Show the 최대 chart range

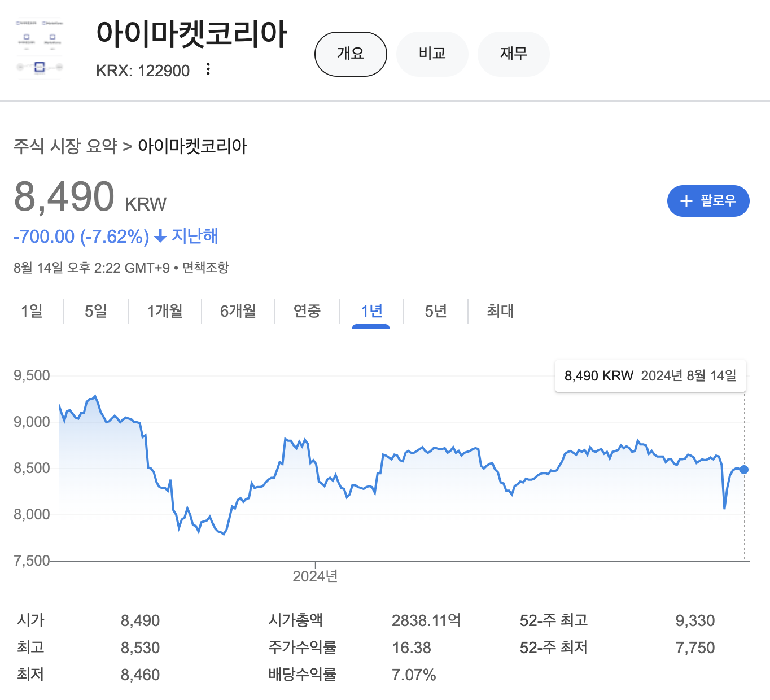click(500, 311)
